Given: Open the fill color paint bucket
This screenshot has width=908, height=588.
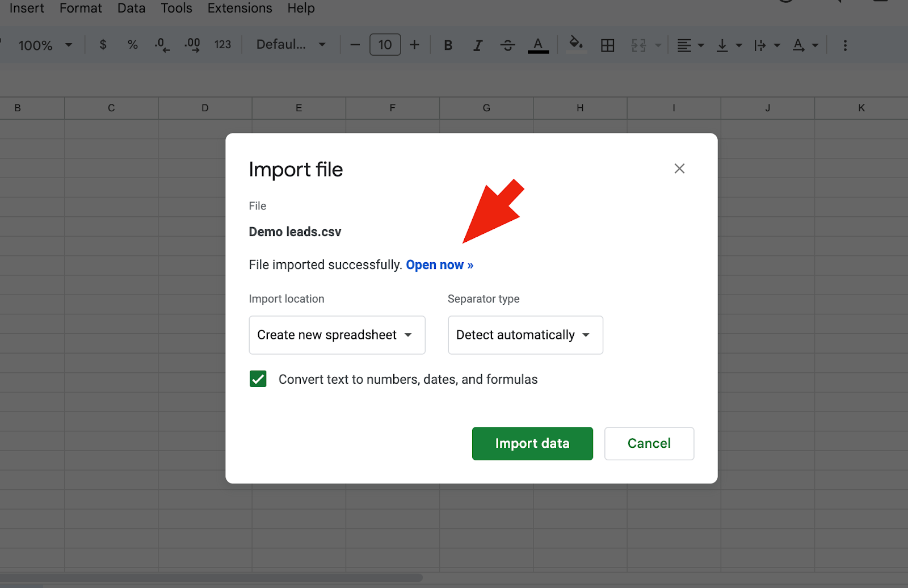Looking at the screenshot, I should click(x=577, y=44).
